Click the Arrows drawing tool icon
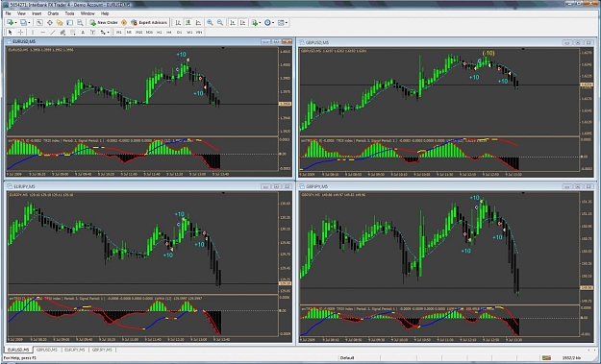 click(x=103, y=32)
